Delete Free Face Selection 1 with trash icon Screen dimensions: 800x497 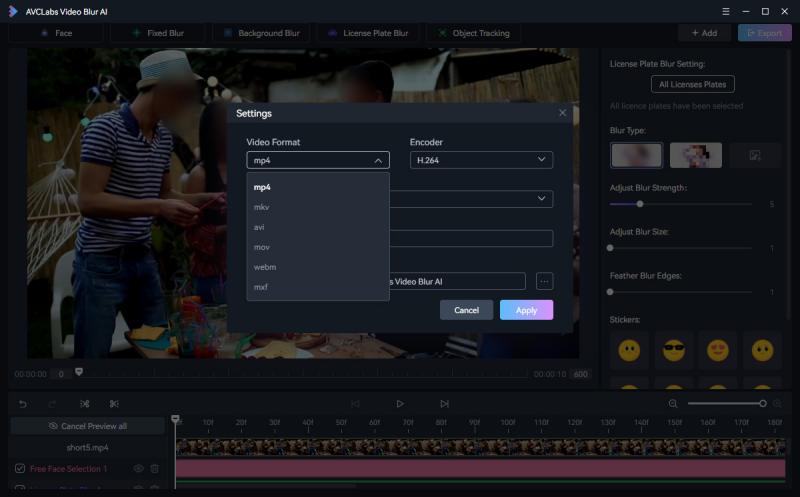(155, 468)
